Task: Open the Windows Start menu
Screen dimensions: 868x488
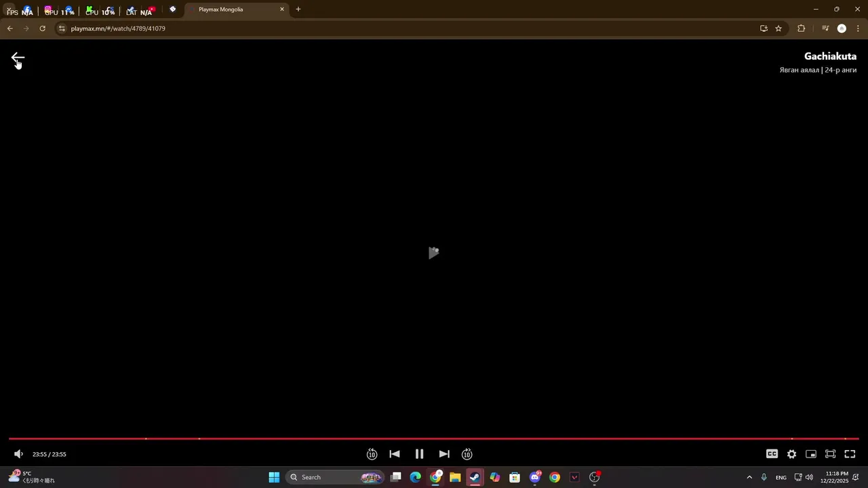Action: coord(274,477)
